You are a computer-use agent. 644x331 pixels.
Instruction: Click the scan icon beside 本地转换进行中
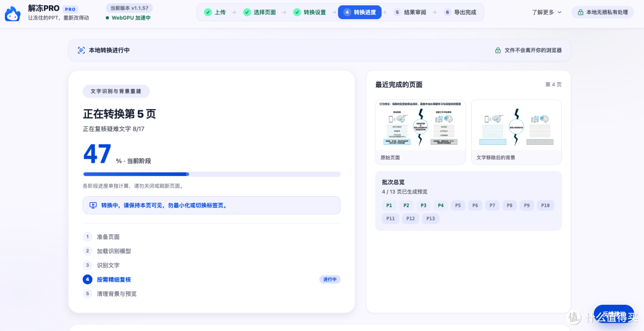[x=81, y=50]
